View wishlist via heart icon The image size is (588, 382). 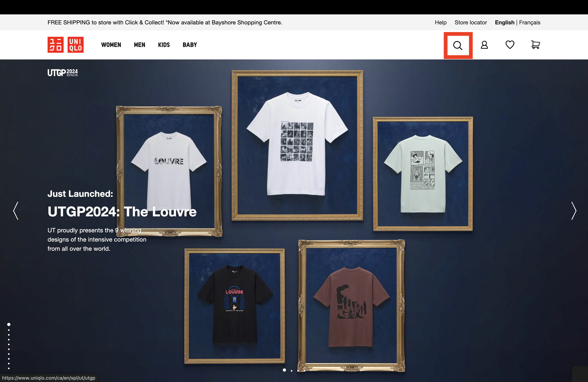pyautogui.click(x=510, y=45)
